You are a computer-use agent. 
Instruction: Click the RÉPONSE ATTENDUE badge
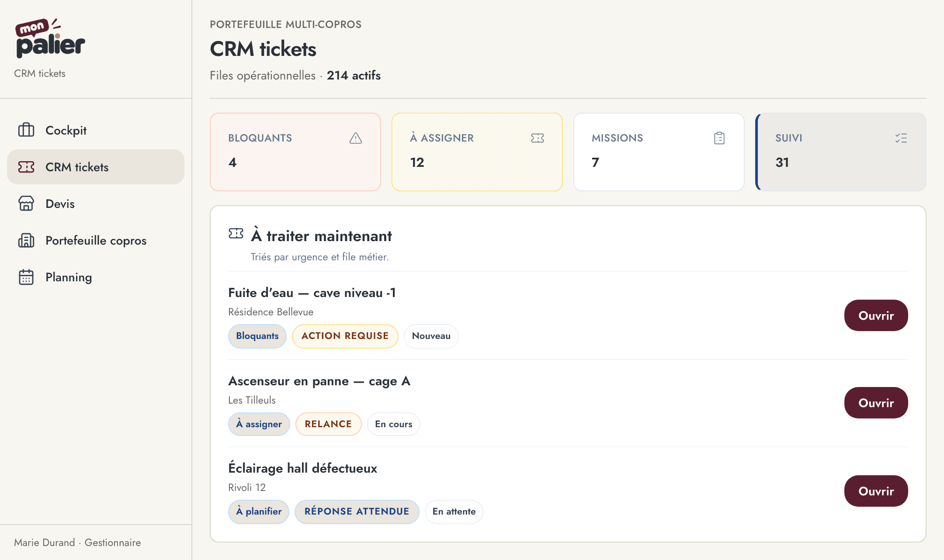(357, 512)
